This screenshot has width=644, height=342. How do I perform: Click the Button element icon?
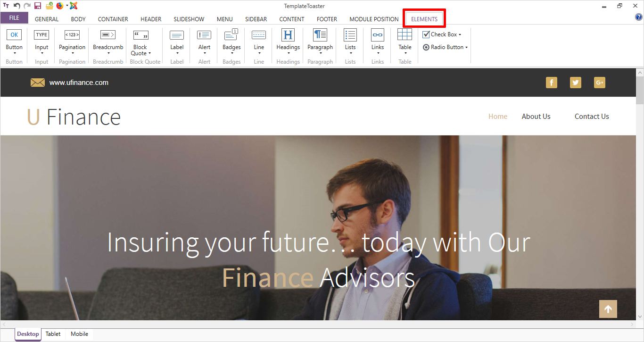click(14, 35)
